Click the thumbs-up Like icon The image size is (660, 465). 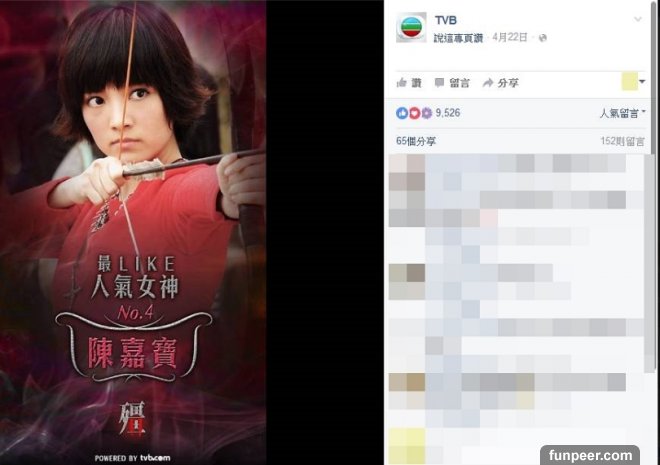point(402,82)
